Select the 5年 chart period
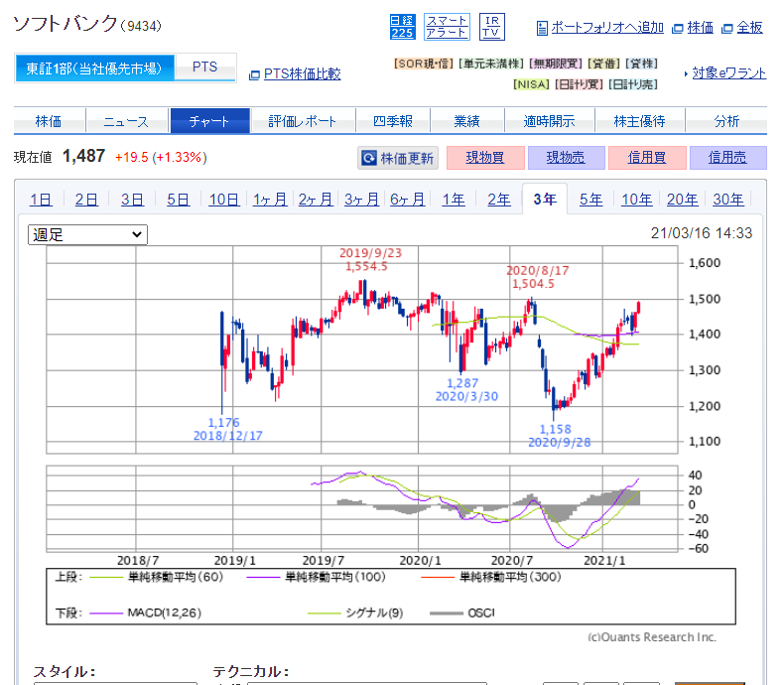 click(591, 200)
